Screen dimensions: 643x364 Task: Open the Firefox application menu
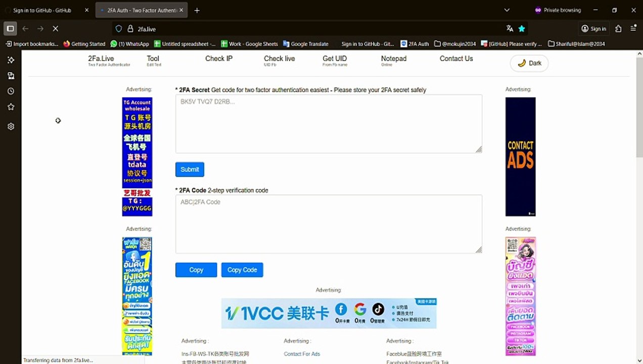point(633,29)
